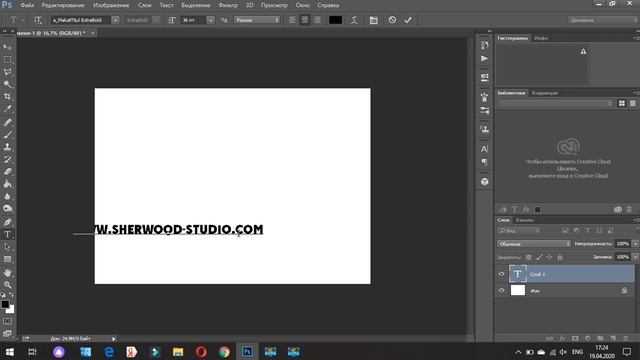640x360 pixels.
Task: Select the Rectangular Marquee tool
Action: pos(7,60)
